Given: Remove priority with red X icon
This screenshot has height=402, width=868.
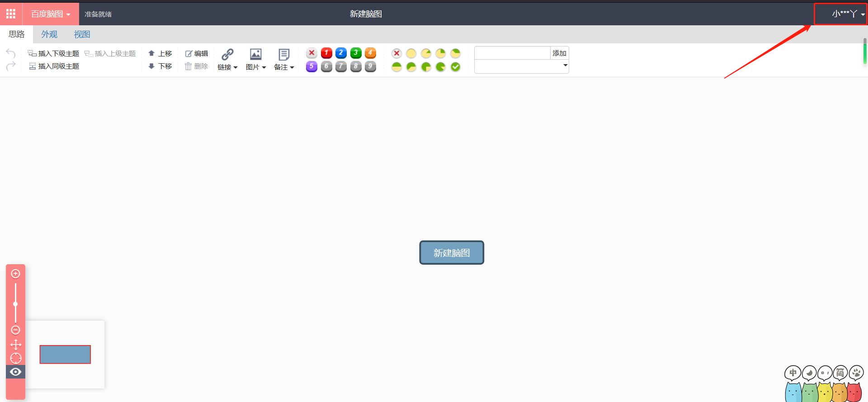Looking at the screenshot, I should coord(311,53).
